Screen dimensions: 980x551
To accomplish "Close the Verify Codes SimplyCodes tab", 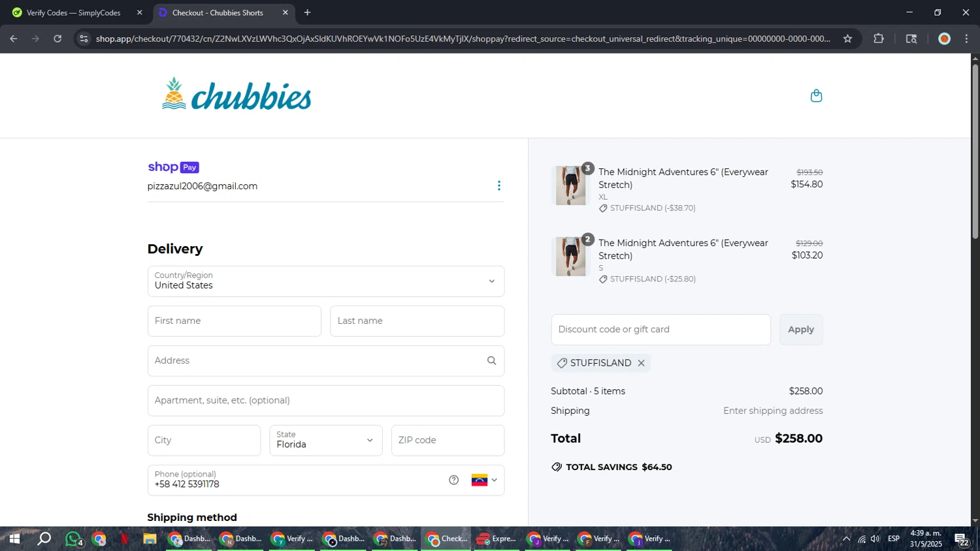I will 139,12.
